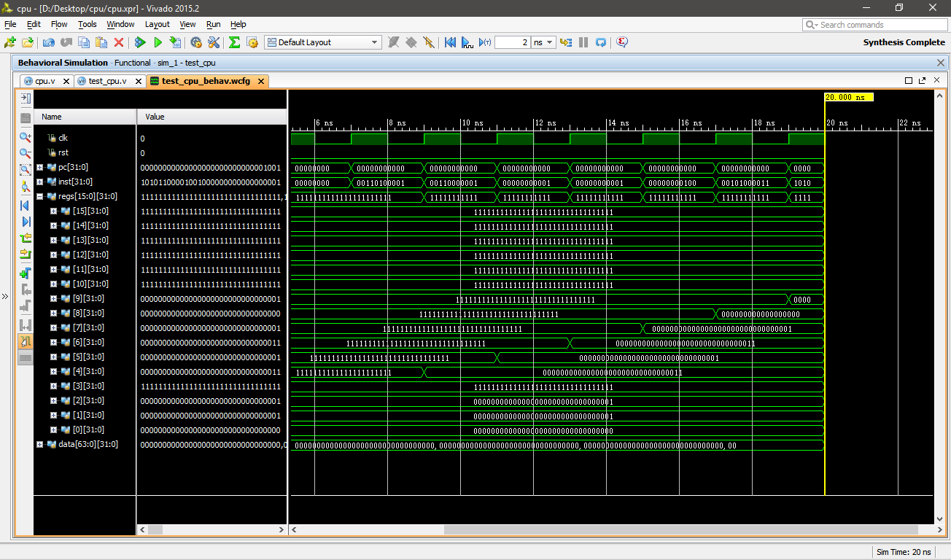This screenshot has height=560, width=951.
Task: Expand register [15][31:0]
Action: coord(54,211)
